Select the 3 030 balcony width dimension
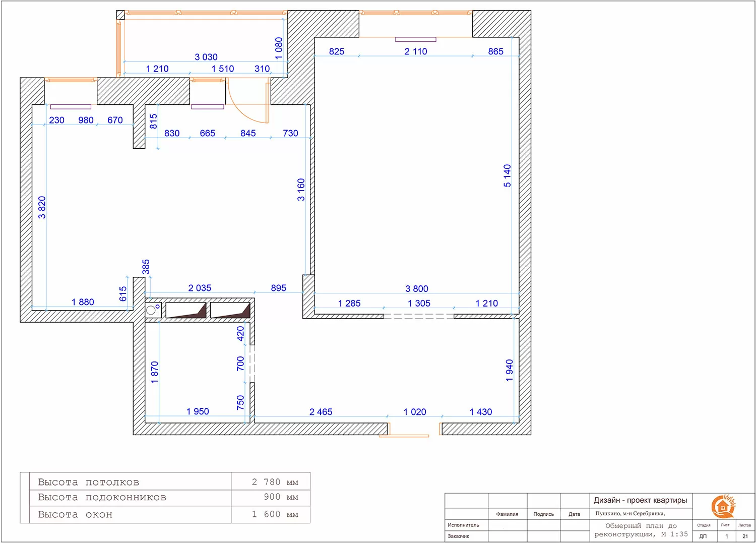 click(x=206, y=57)
